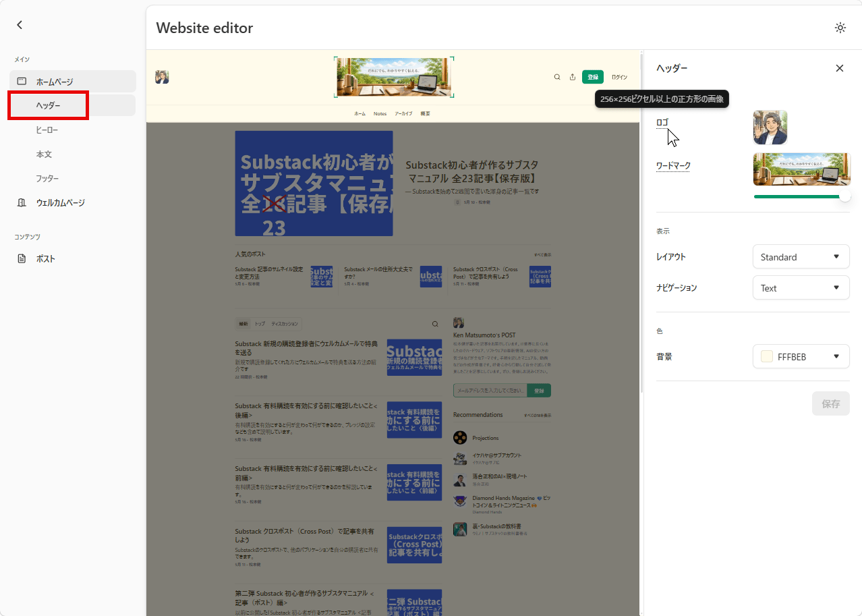Toggle the light/dark theme sun icon
Viewport: 862px width, 616px height.
tap(840, 28)
